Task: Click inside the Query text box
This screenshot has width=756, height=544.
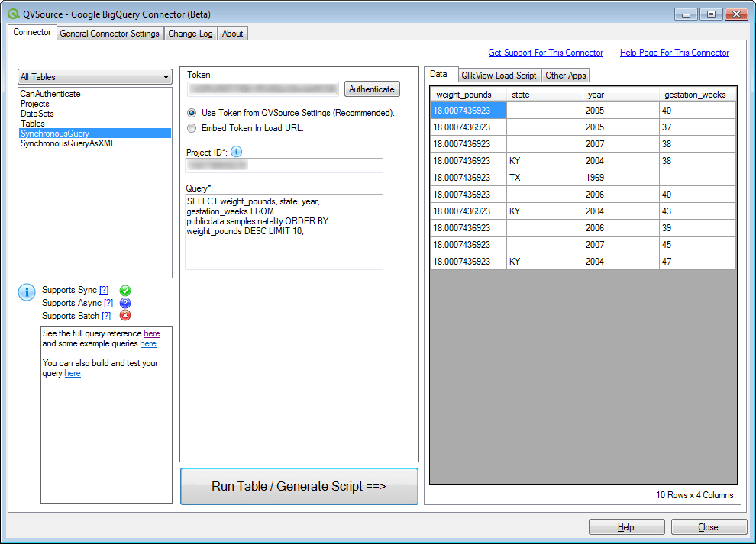Action: tap(285, 232)
